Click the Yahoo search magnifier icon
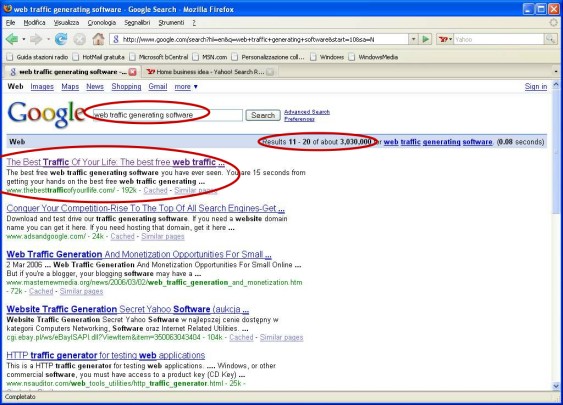Viewport: 563px width, 405px height. click(x=550, y=39)
